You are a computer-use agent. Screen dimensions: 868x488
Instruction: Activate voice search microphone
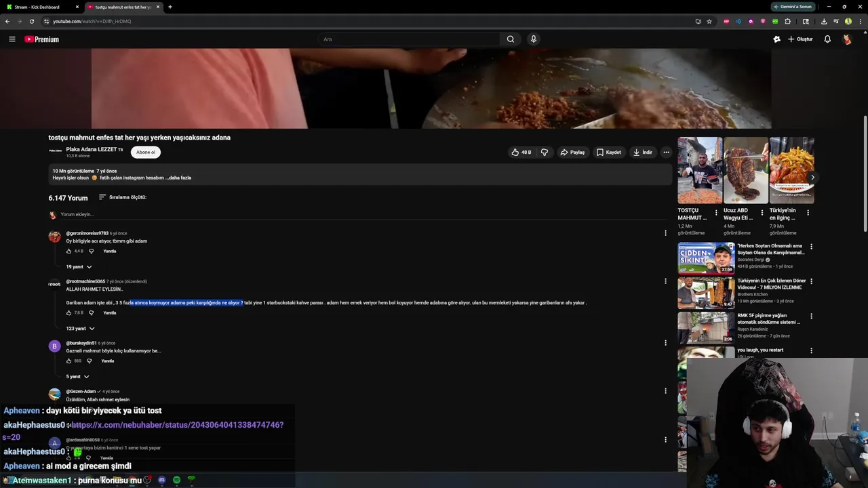534,39
